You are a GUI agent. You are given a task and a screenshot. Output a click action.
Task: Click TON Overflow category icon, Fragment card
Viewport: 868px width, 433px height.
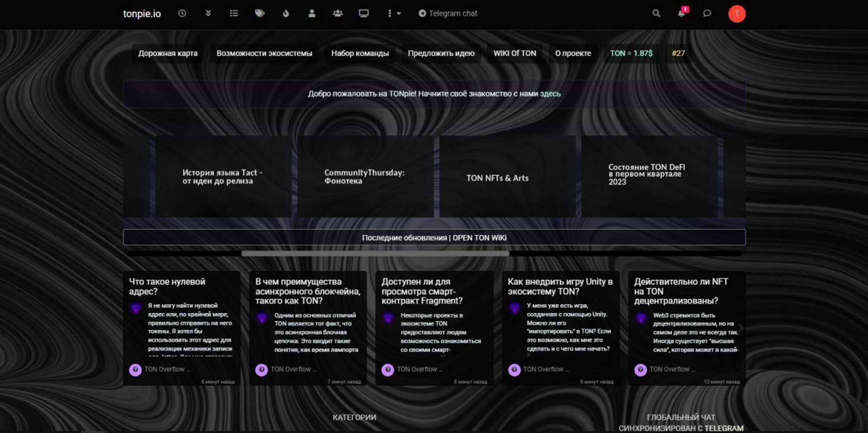pos(388,370)
